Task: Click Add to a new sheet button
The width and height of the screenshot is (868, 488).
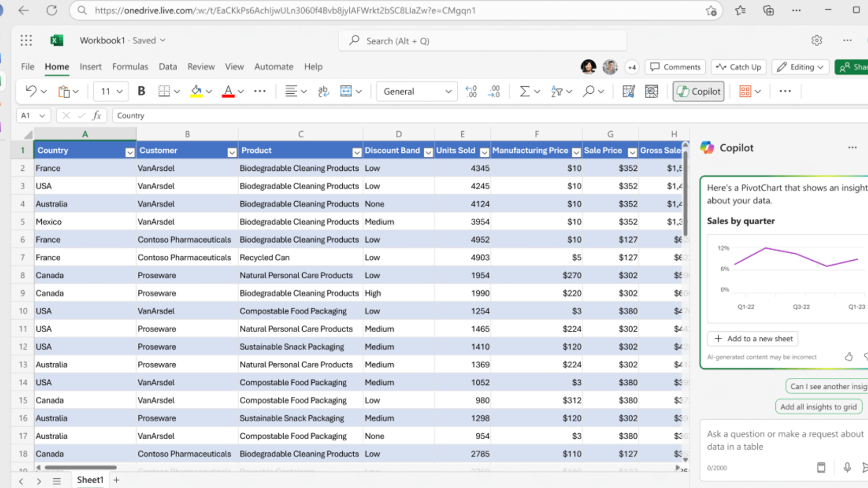Action: 752,338
